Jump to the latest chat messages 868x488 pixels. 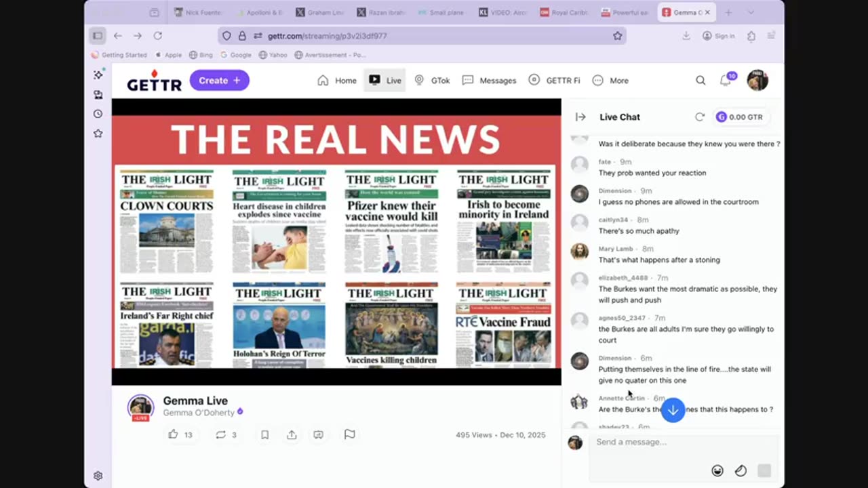click(x=673, y=410)
